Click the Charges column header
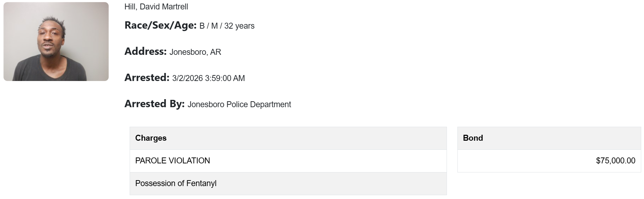The image size is (644, 199). click(151, 138)
